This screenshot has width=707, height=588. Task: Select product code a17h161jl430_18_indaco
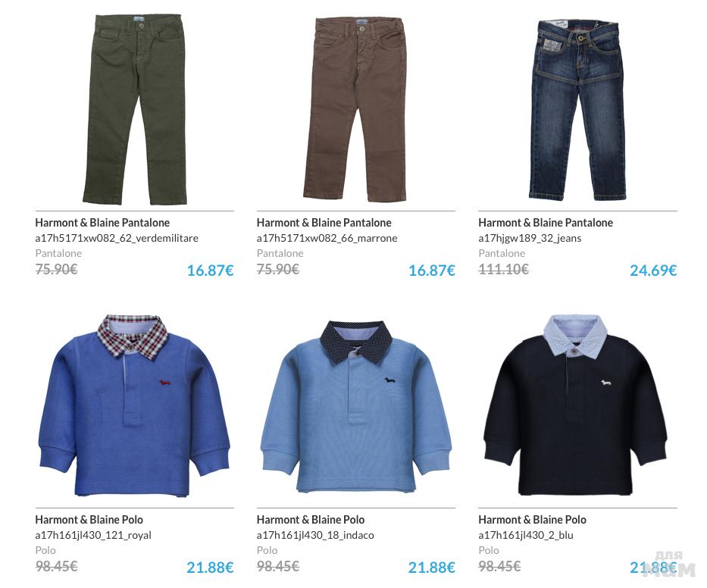tap(315, 535)
